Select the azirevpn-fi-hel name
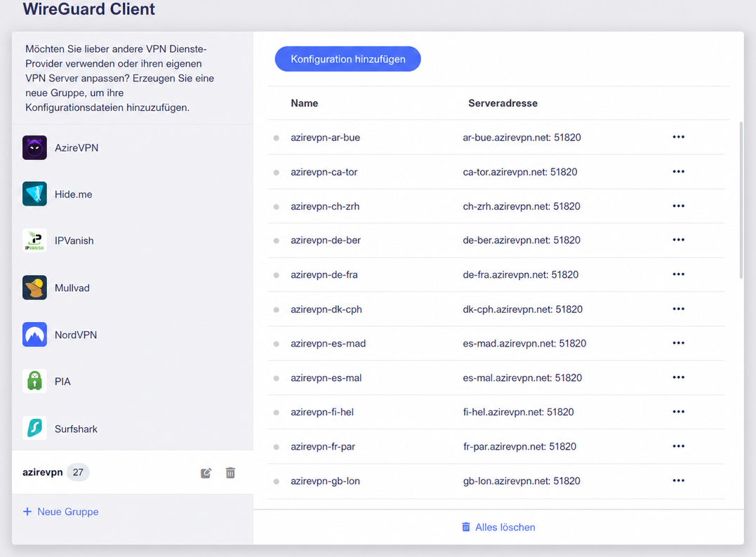The image size is (756, 557). click(321, 412)
